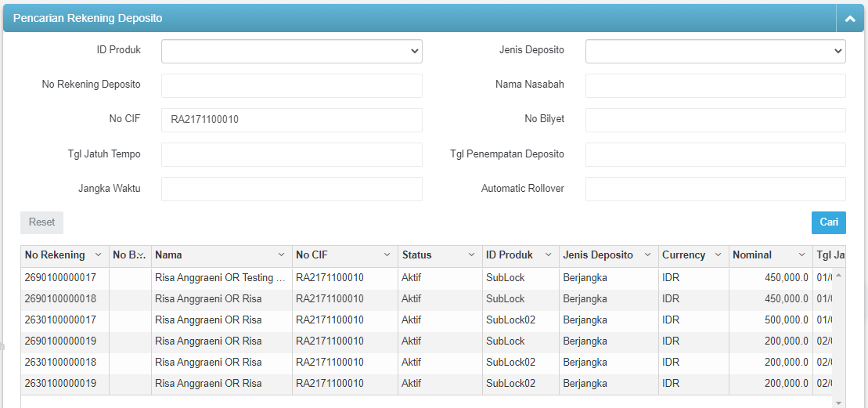Open the Nominal column menu arrow
Image resolution: width=868 pixels, height=408 pixels.
tap(801, 255)
